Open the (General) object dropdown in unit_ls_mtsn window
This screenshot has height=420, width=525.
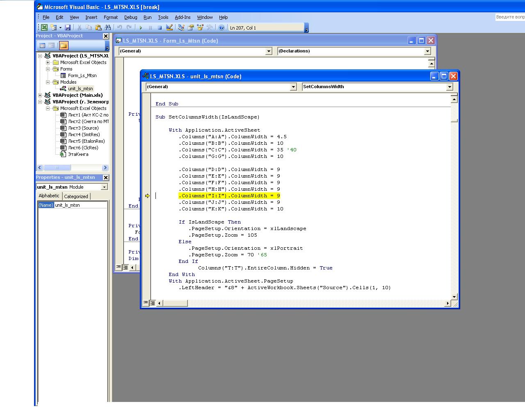(x=293, y=87)
